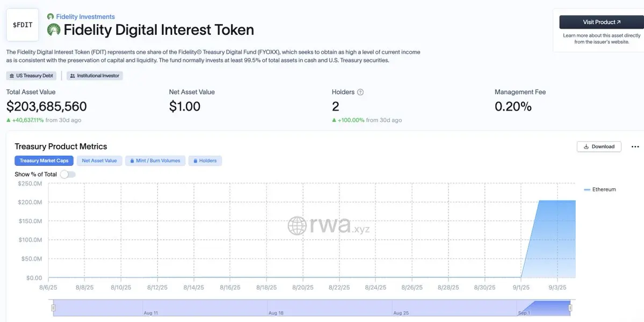Select the Treasury Market Caps tab
644x322 pixels.
[x=44, y=161]
